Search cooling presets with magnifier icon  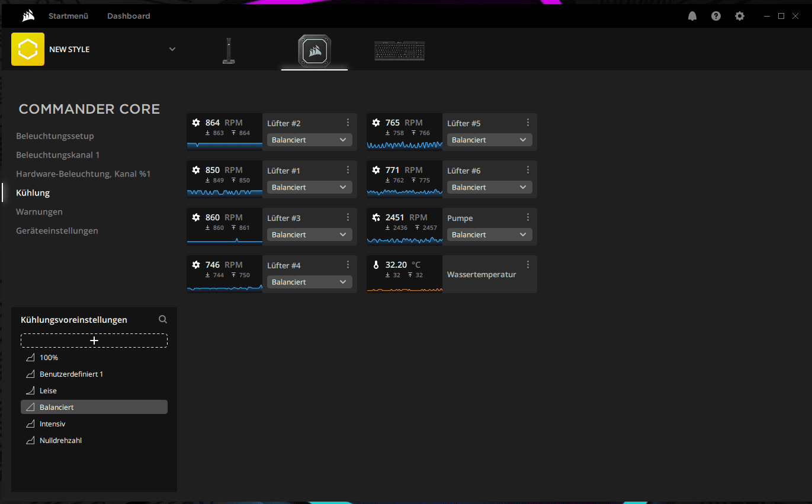point(163,319)
